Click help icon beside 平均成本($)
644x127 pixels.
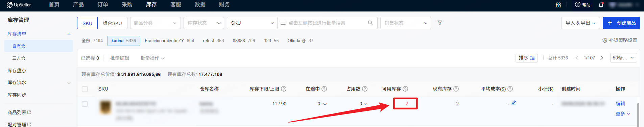(x=510, y=89)
